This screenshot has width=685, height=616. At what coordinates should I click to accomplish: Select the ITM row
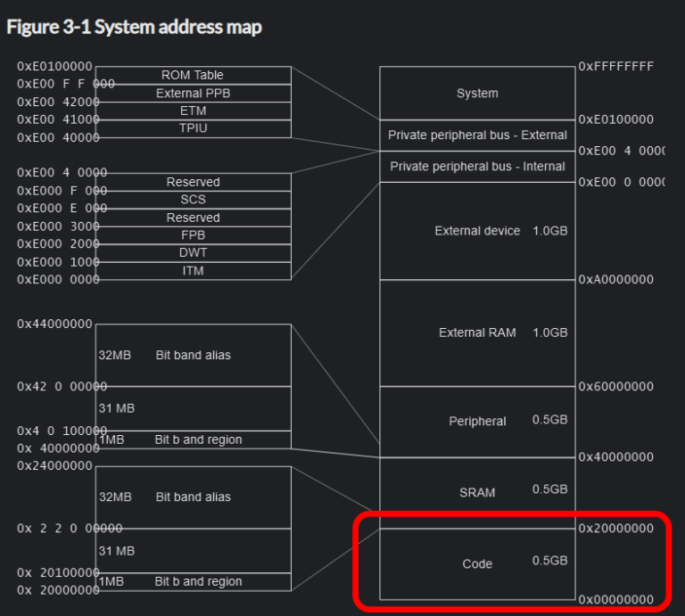click(x=193, y=271)
